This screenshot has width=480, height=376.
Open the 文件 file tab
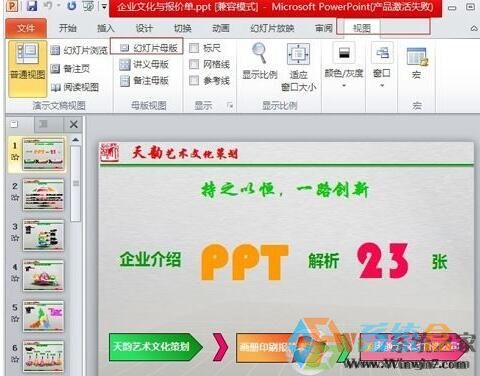(26, 28)
